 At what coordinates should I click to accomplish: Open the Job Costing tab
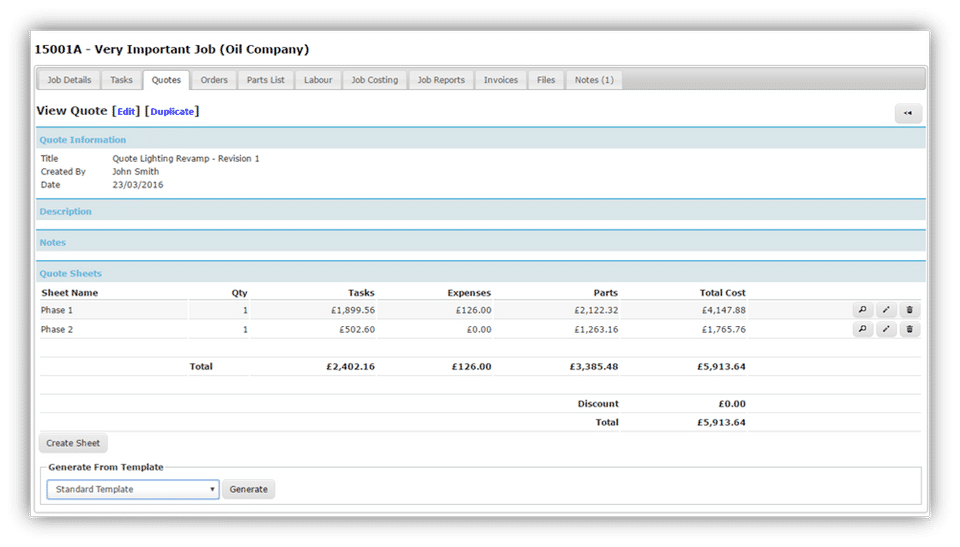click(x=375, y=80)
